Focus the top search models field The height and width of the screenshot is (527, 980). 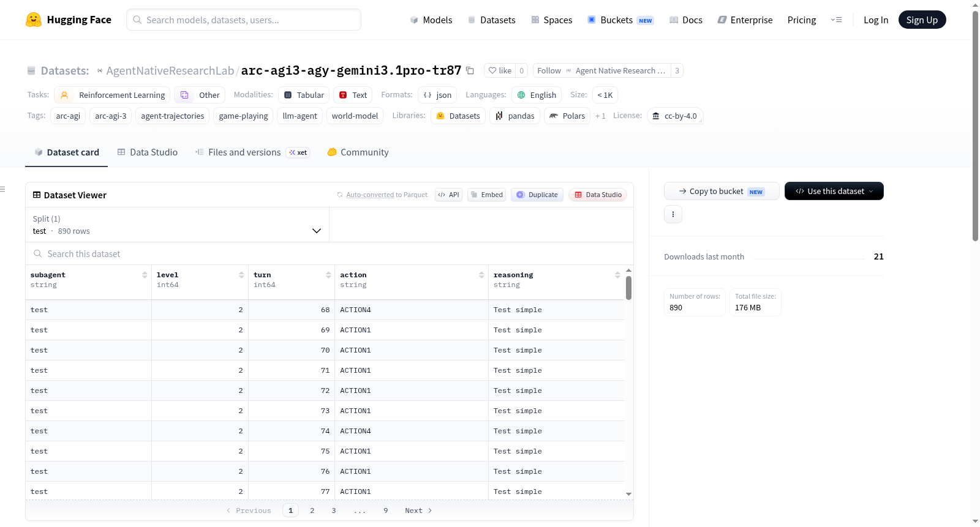(244, 20)
